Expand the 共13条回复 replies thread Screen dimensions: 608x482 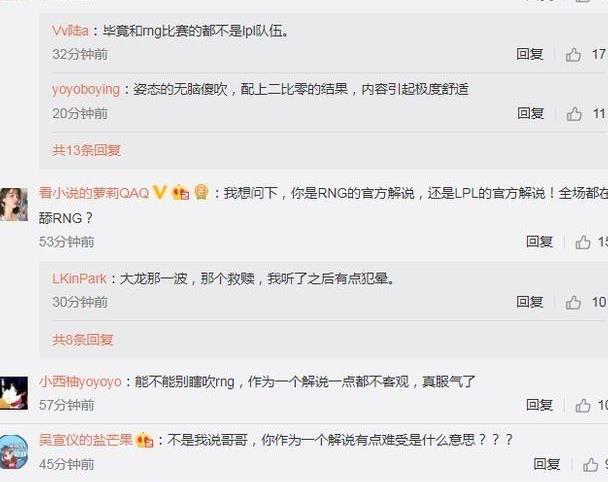[x=86, y=150]
